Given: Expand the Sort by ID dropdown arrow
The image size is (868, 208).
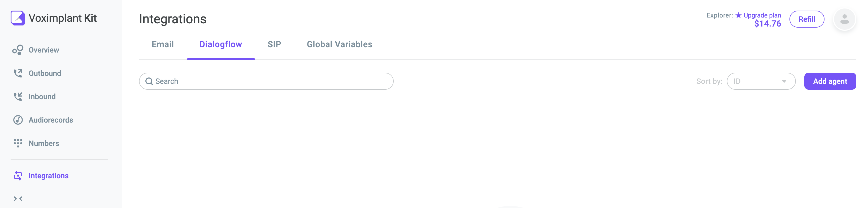Looking at the screenshot, I should click(784, 81).
